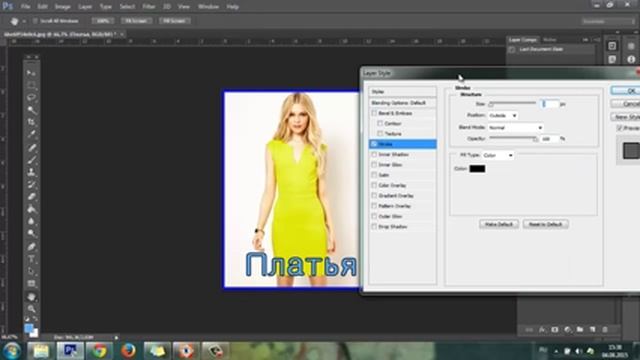The height and width of the screenshot is (360, 640).
Task: Select the Hand tool in toolbox
Action: (x=31, y=297)
